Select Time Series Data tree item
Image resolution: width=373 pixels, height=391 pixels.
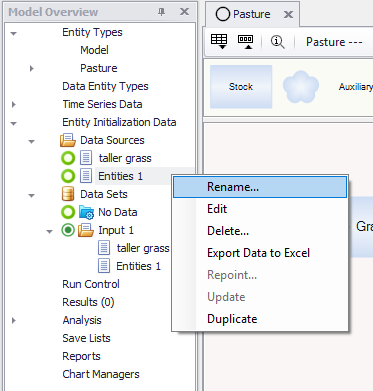click(102, 104)
